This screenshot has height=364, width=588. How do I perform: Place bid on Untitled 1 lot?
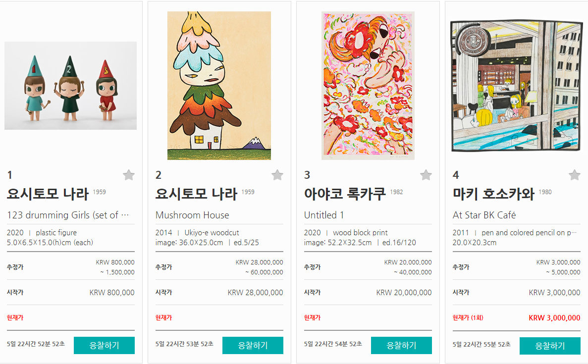point(401,345)
